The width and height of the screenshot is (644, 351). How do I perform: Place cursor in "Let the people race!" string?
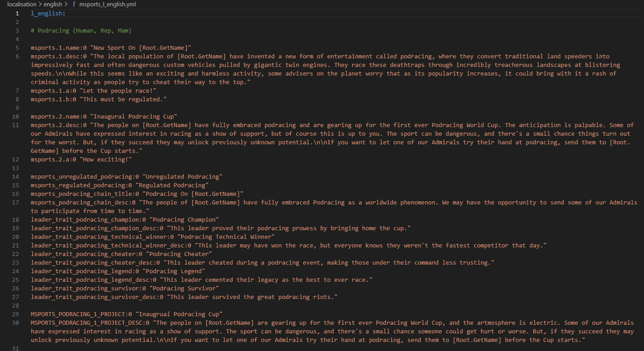tap(118, 90)
